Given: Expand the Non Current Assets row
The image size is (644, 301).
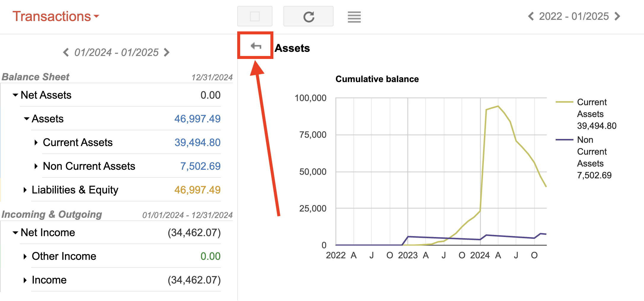Looking at the screenshot, I should [x=36, y=166].
